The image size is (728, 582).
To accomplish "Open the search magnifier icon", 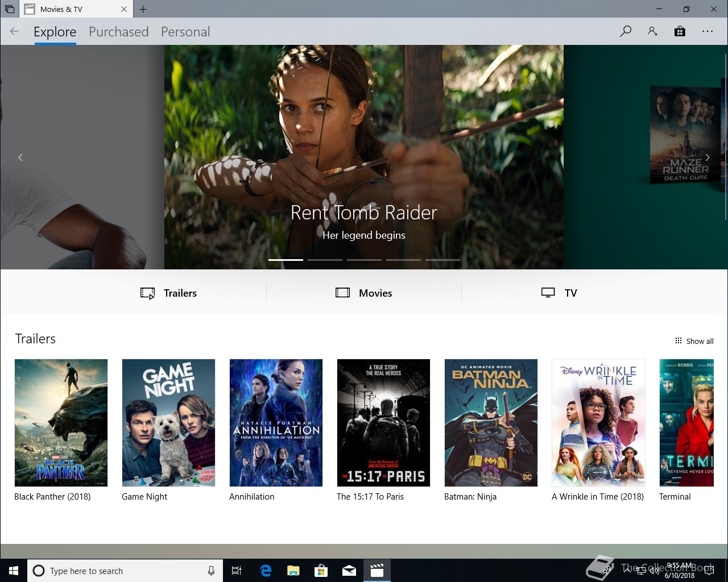I will (626, 31).
